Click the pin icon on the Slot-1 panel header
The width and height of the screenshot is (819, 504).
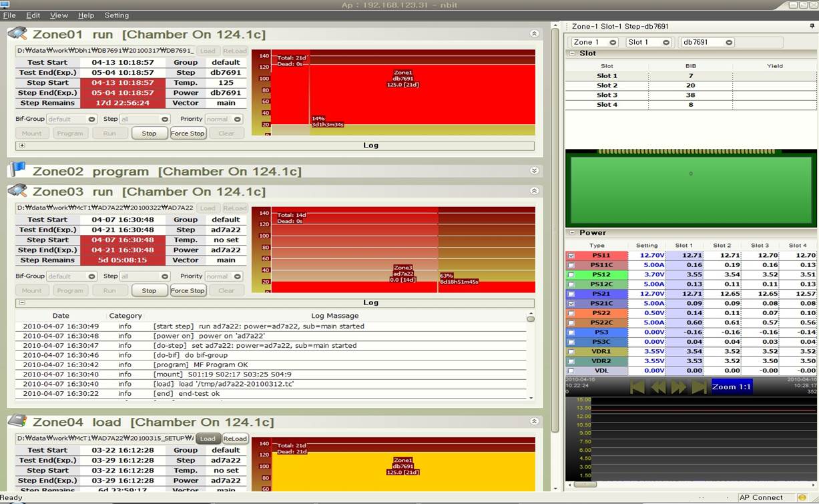point(810,27)
